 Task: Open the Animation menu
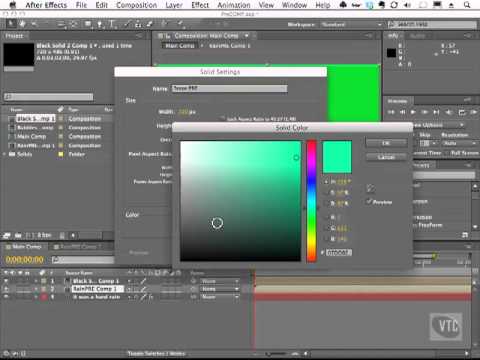coord(234,5)
